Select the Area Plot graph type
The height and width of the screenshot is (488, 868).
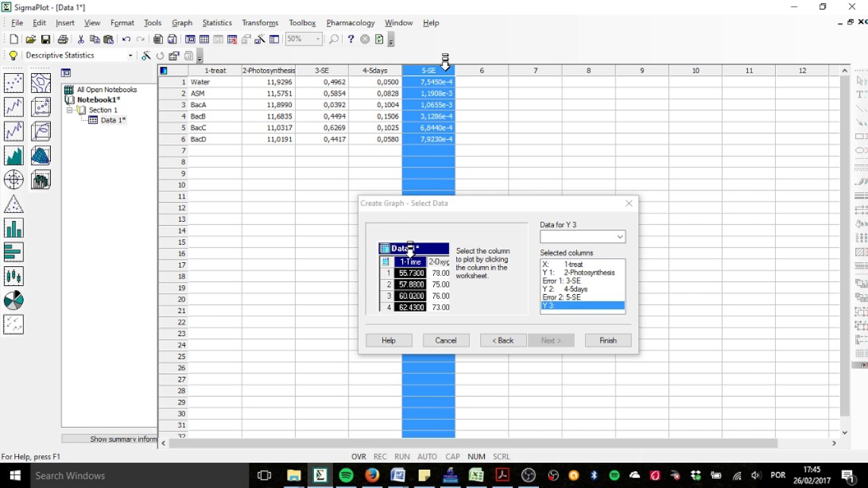coord(14,156)
